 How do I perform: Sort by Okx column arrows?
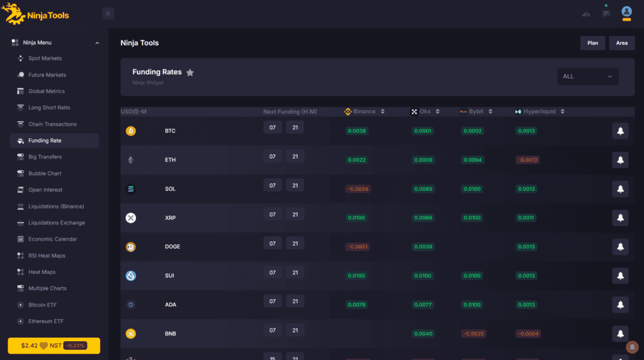(x=438, y=112)
